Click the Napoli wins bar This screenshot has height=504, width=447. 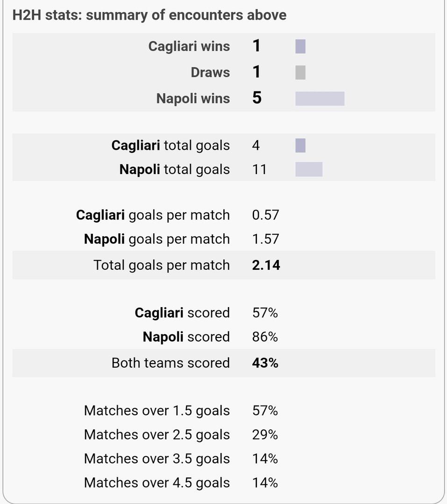320,98
